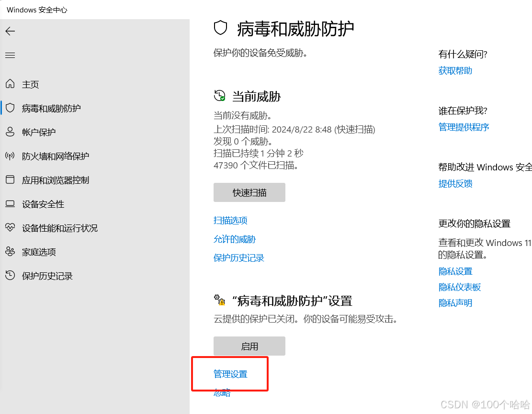
Task: Click the 忽略 link
Action: coord(222,393)
